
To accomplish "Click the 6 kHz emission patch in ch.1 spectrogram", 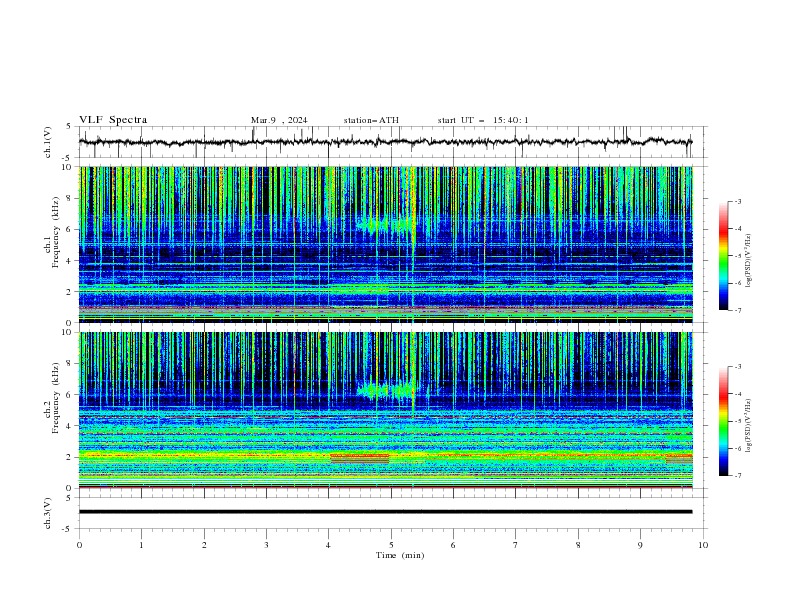I will pyautogui.click(x=385, y=224).
